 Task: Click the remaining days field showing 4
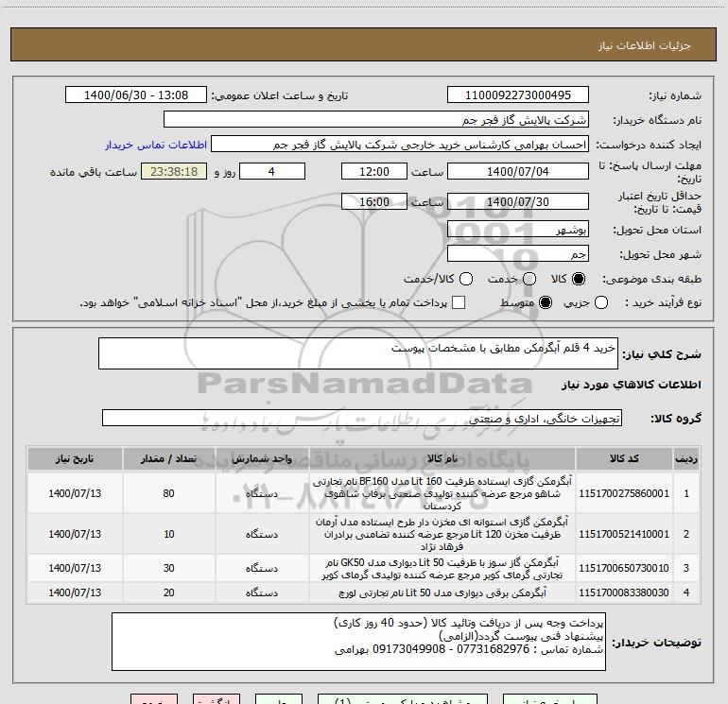click(272, 171)
